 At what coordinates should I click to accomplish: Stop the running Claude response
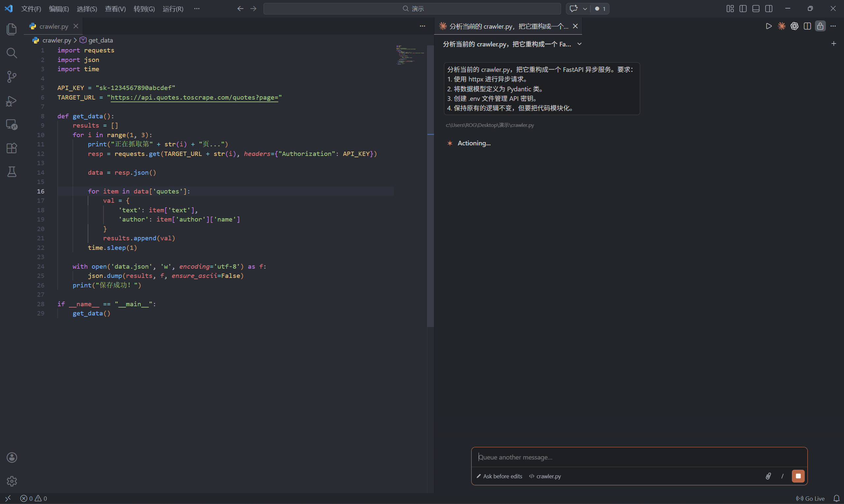click(798, 476)
